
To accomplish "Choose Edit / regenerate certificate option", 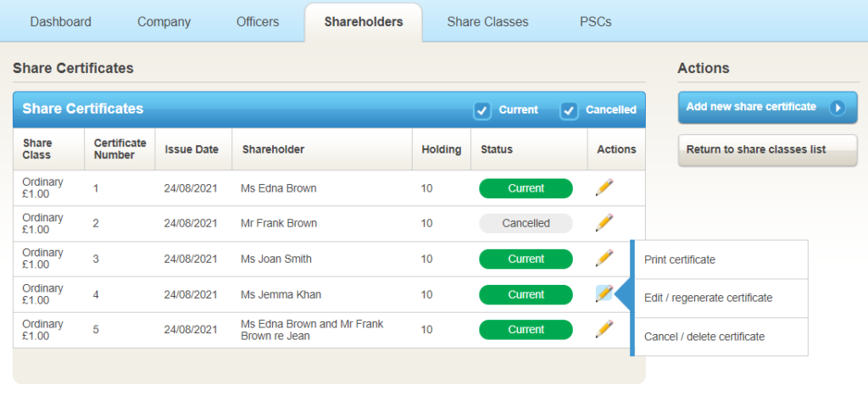I will tap(708, 298).
